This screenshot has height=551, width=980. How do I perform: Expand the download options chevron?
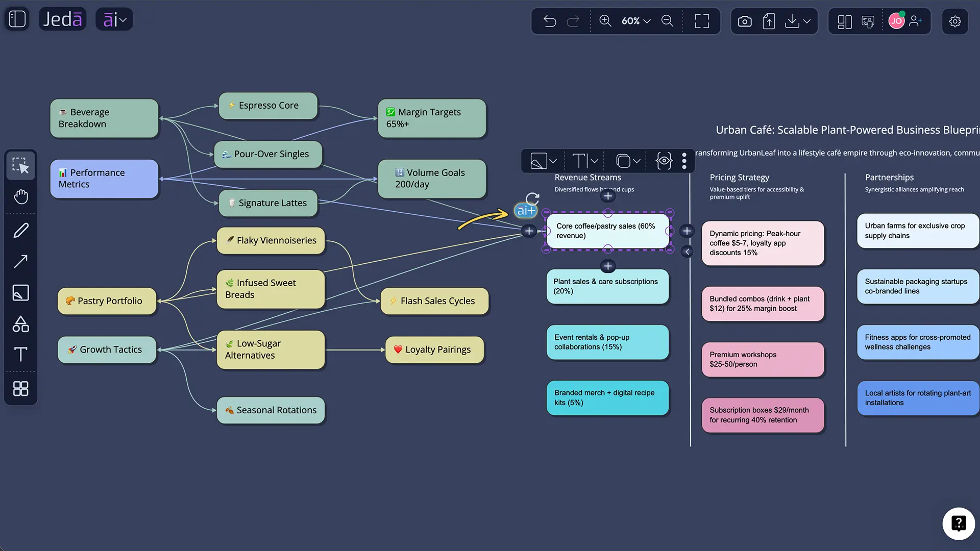[807, 21]
